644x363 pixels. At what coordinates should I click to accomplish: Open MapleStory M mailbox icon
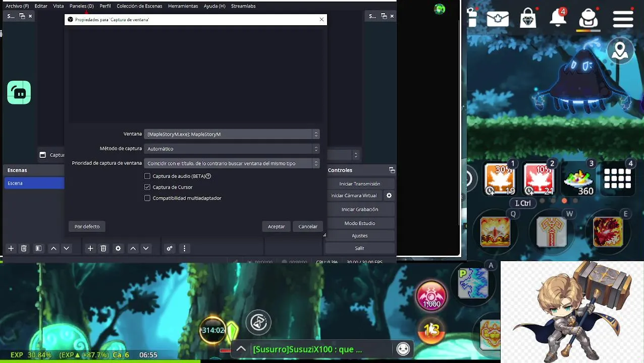498,19
